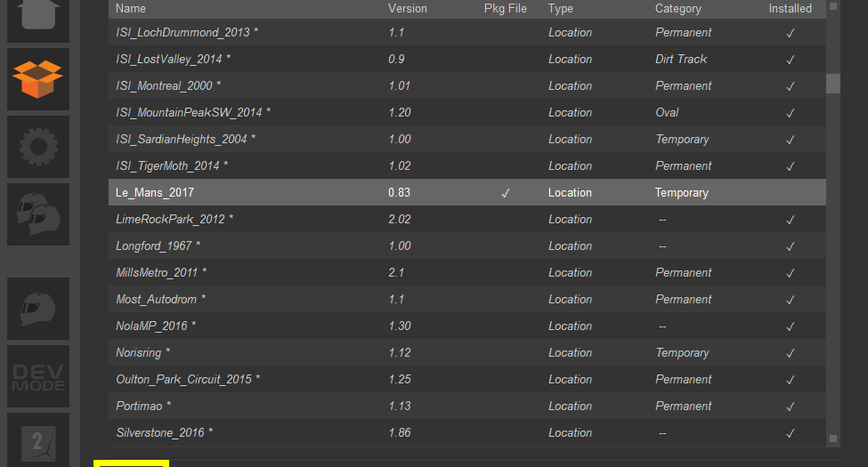
Task: Click Temporary category of Le_Mans_2017
Action: pos(681,192)
